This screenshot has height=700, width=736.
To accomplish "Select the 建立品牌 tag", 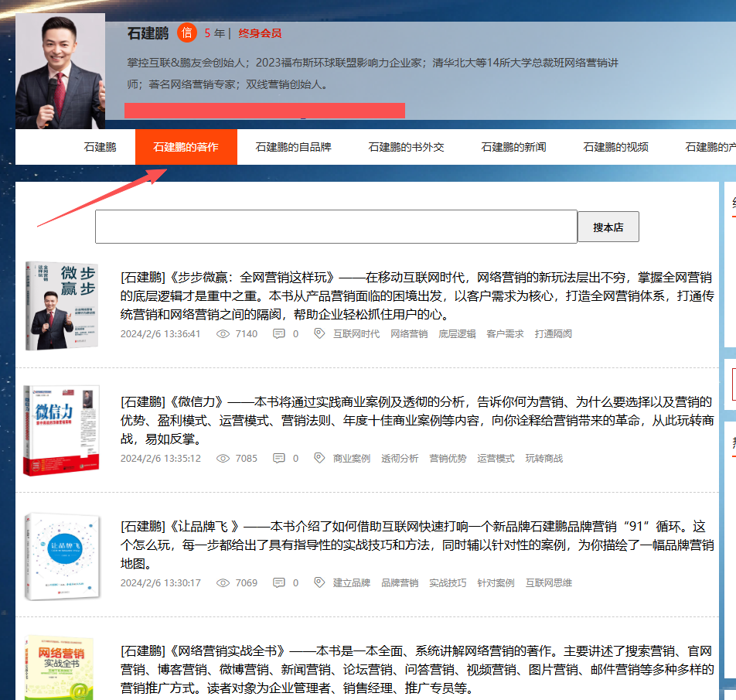I will (x=352, y=582).
